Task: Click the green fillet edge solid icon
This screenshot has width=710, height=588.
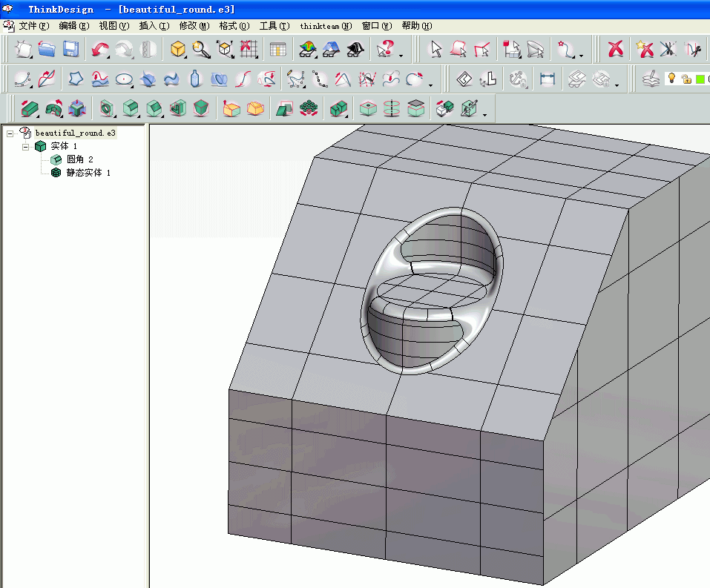Action: coord(131,109)
